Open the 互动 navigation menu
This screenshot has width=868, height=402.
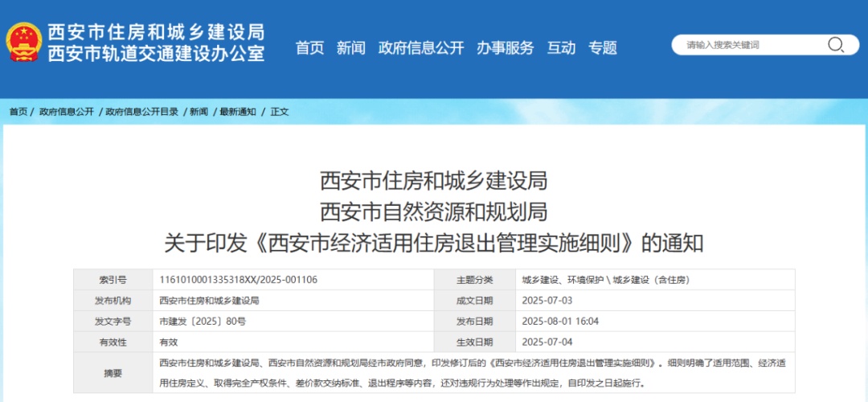point(561,48)
